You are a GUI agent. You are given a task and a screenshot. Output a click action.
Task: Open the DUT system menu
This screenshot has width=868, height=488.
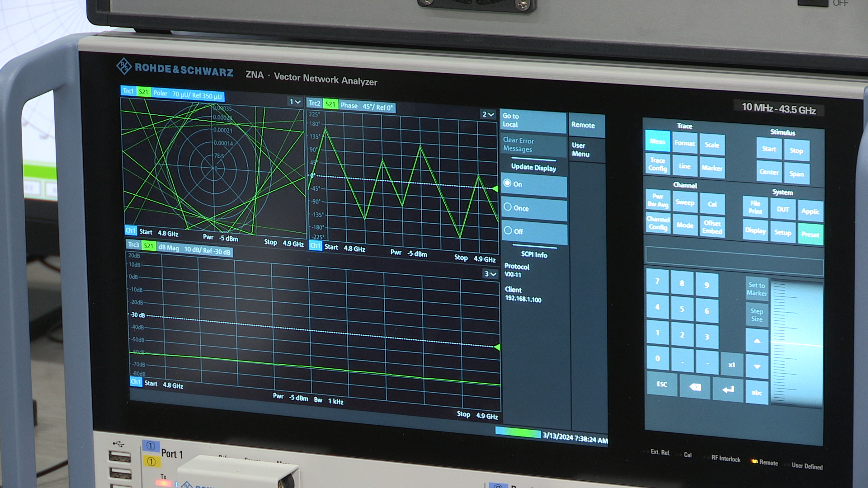pyautogui.click(x=783, y=209)
